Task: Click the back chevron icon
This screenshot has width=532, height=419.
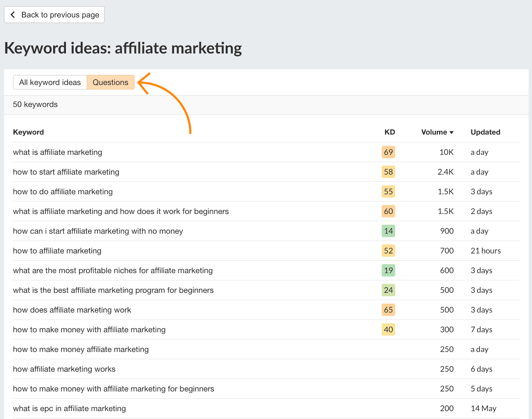Action: point(12,15)
